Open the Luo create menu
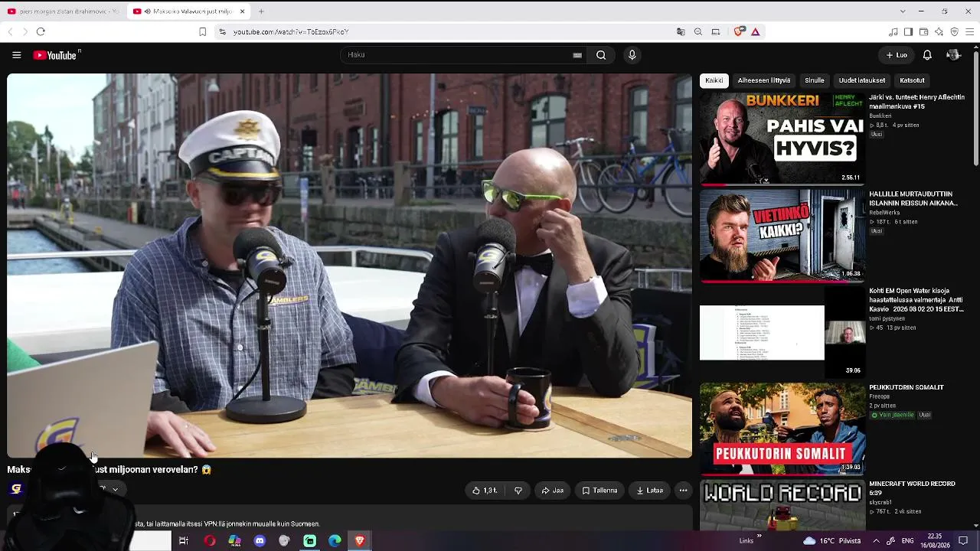This screenshot has width=980, height=551. tap(897, 55)
